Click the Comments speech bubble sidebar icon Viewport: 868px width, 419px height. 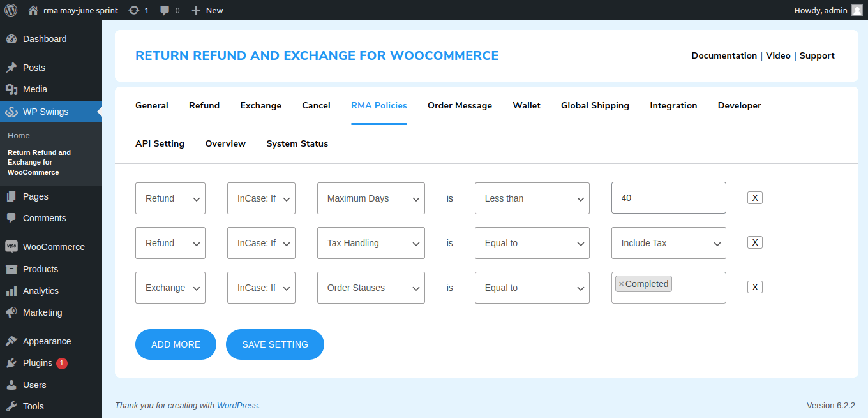(11, 218)
